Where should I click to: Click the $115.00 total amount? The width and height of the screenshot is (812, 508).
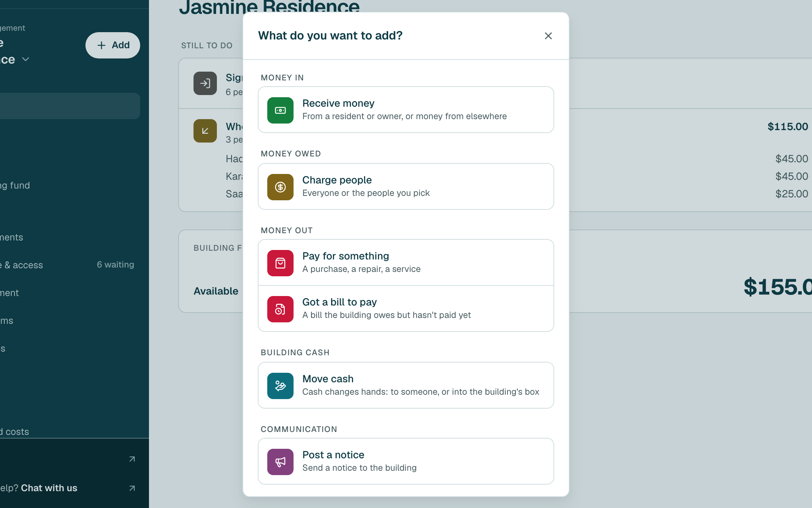tap(788, 127)
